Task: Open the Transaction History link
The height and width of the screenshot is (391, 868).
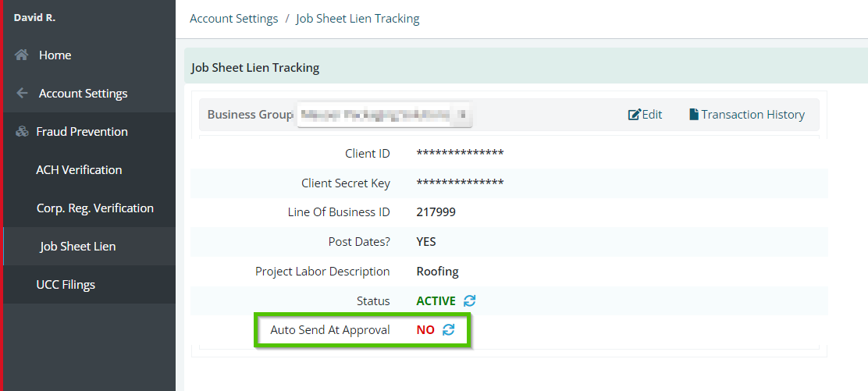Action: click(x=747, y=115)
